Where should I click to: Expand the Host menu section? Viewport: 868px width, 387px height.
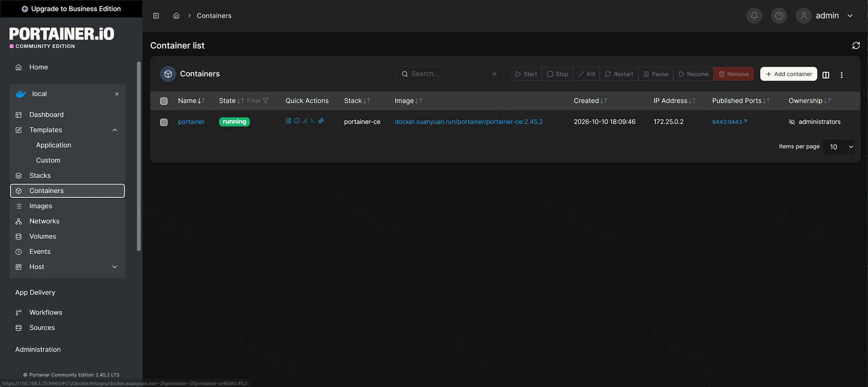point(115,267)
